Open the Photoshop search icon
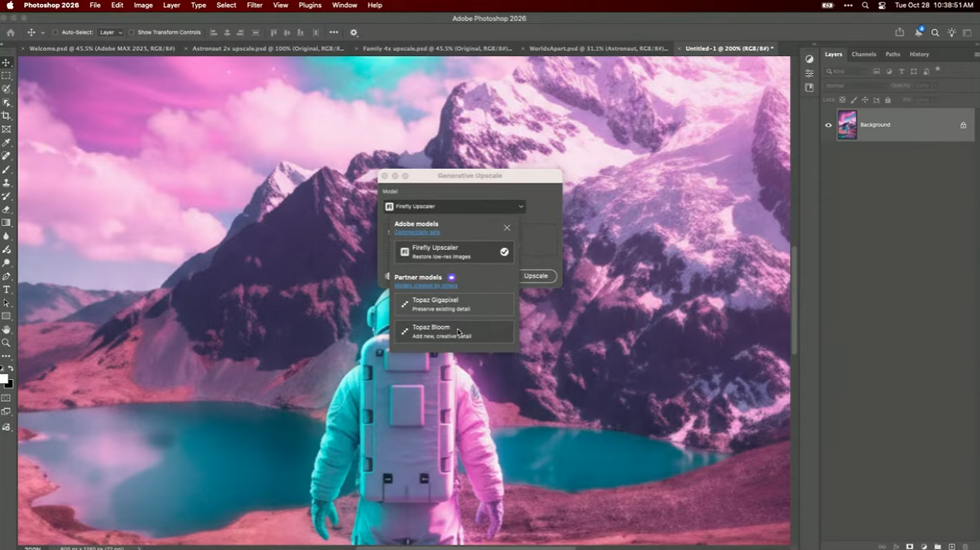This screenshot has width=980, height=550. point(935,33)
